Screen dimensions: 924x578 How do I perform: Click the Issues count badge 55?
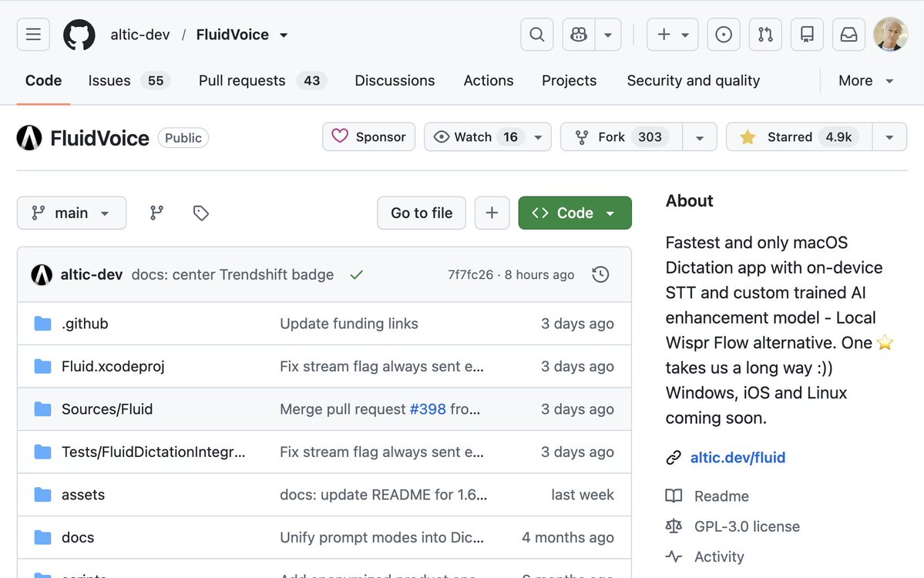pos(156,80)
